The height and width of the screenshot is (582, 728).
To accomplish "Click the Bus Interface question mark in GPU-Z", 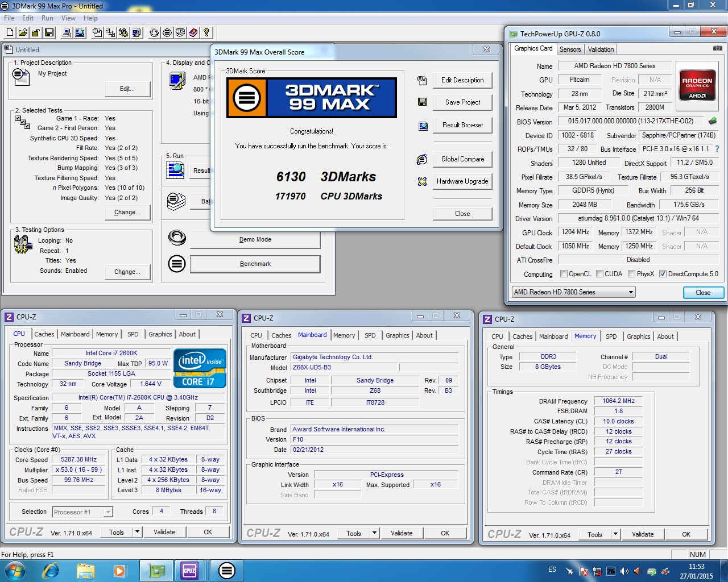I will 717,149.
